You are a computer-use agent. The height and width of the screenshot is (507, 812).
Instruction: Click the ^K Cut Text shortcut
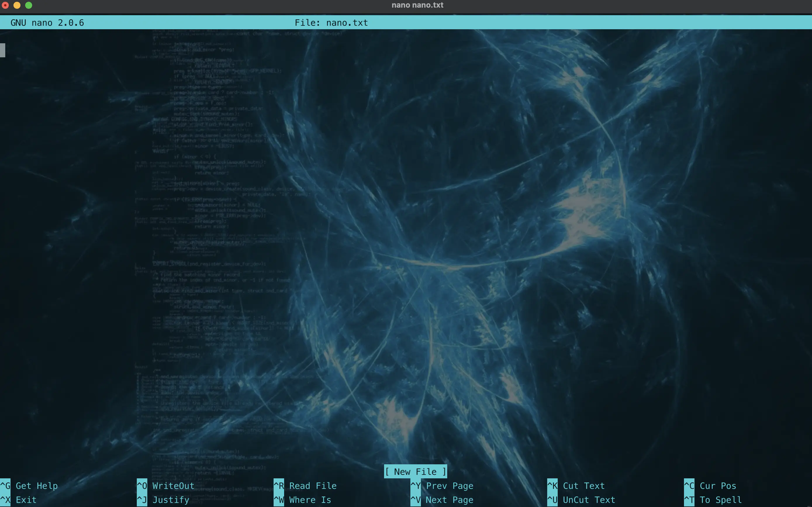click(x=576, y=486)
